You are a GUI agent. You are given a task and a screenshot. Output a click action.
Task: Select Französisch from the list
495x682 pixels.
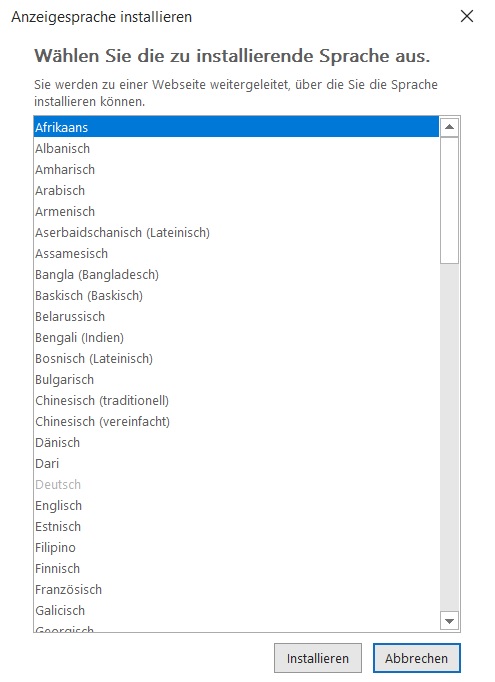point(236,589)
